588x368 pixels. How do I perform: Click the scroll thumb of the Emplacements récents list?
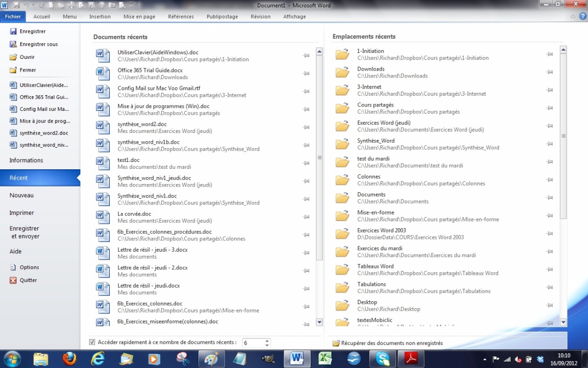563,135
